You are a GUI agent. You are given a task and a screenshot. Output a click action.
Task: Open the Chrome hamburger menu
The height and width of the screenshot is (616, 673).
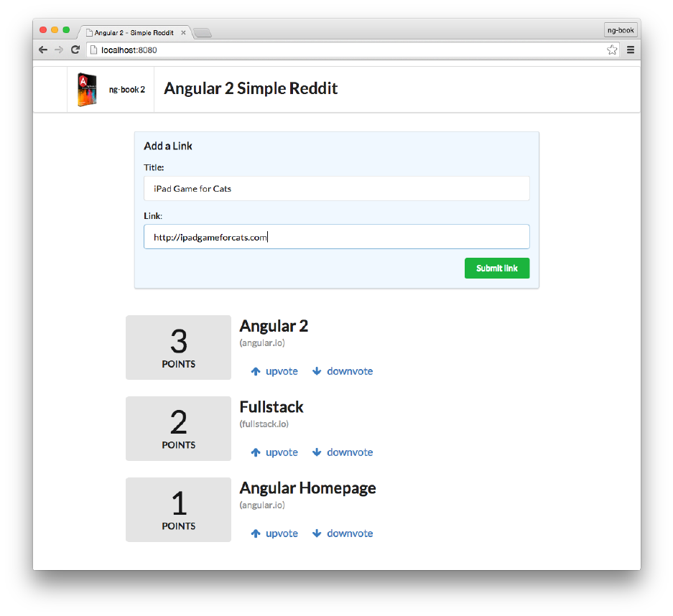point(631,50)
